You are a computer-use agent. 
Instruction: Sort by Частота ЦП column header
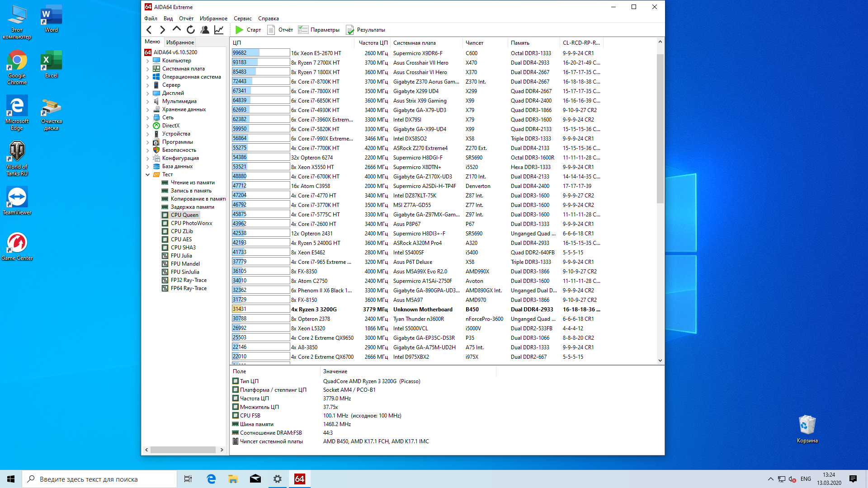[x=373, y=43]
